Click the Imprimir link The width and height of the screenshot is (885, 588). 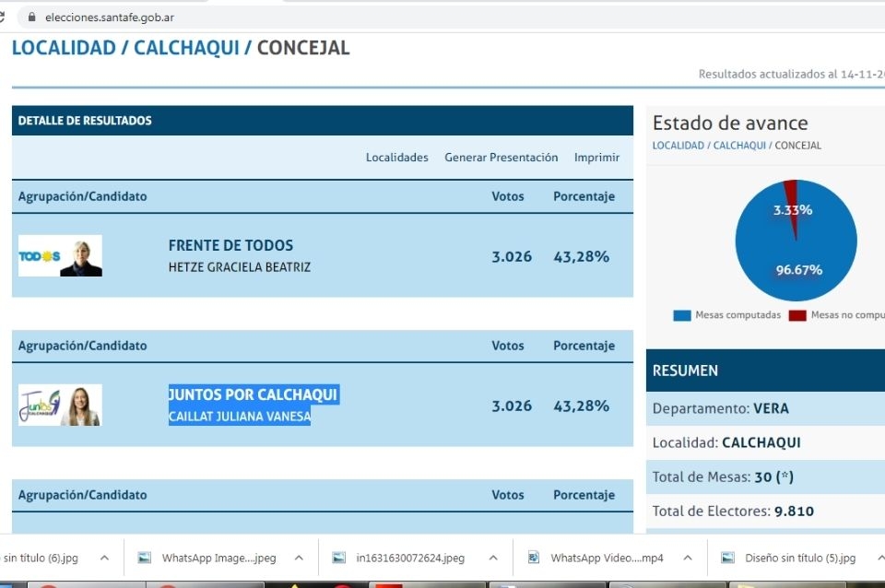(x=596, y=158)
